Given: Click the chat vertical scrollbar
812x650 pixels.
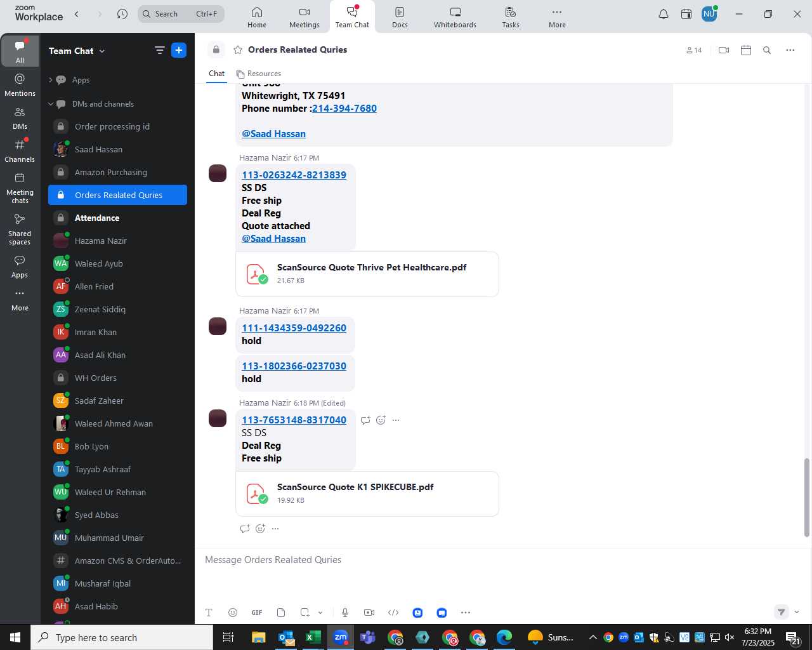Looking at the screenshot, I should (x=807, y=497).
